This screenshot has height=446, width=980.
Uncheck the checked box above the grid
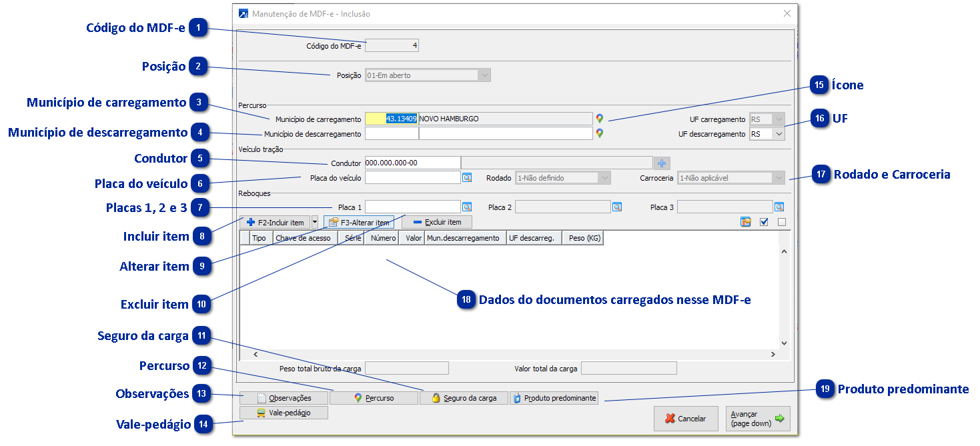(765, 222)
